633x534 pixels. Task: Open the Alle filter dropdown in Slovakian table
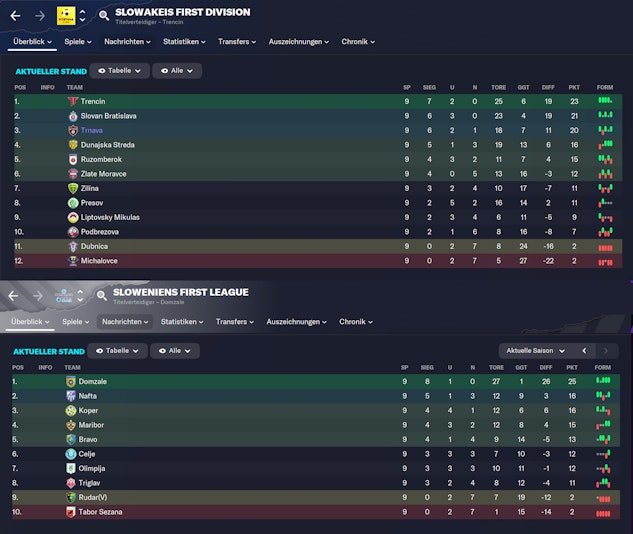[180, 71]
